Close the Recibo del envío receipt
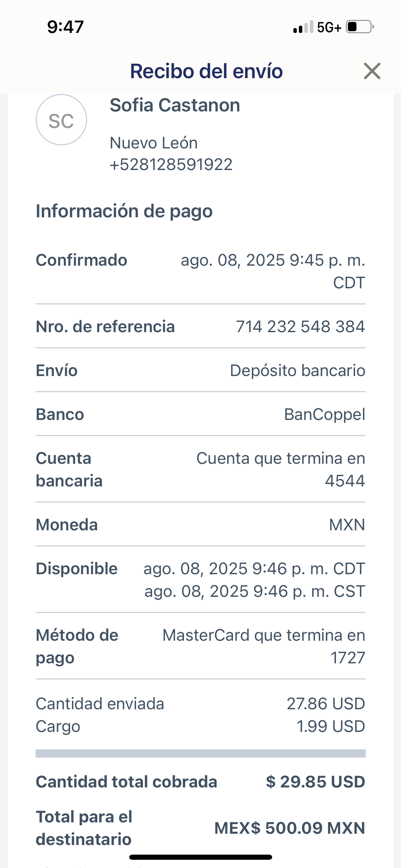This screenshot has height=868, width=401. [372, 71]
